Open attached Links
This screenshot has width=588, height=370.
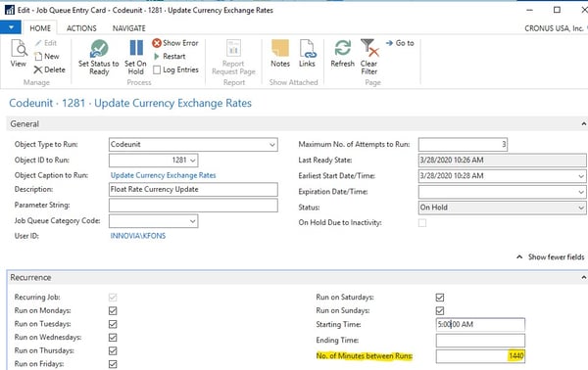[307, 54]
